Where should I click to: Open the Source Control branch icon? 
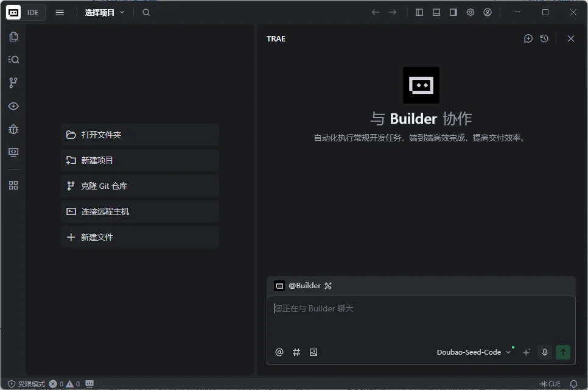pyautogui.click(x=13, y=83)
